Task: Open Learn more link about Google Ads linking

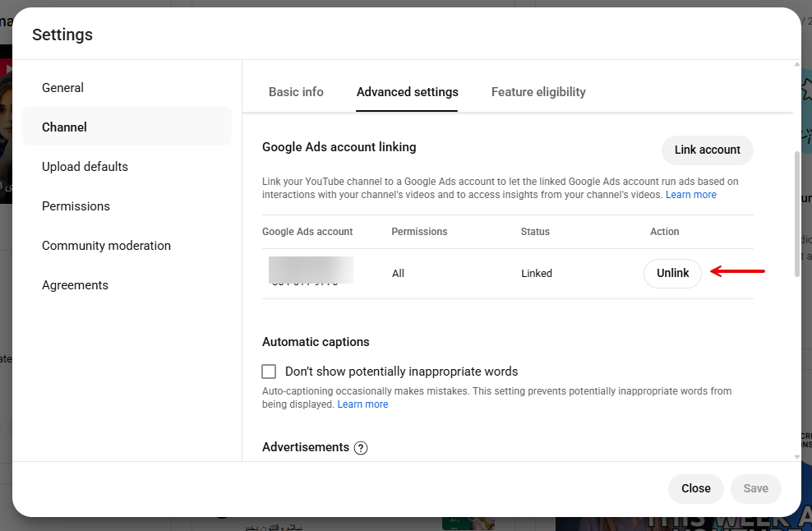Action: [x=690, y=195]
